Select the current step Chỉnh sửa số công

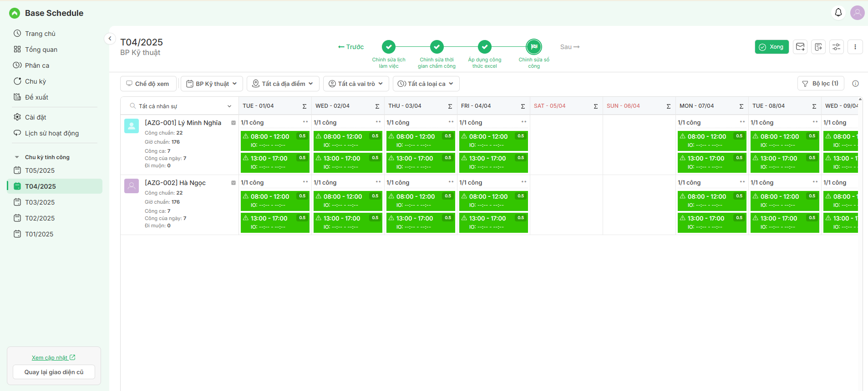click(534, 47)
